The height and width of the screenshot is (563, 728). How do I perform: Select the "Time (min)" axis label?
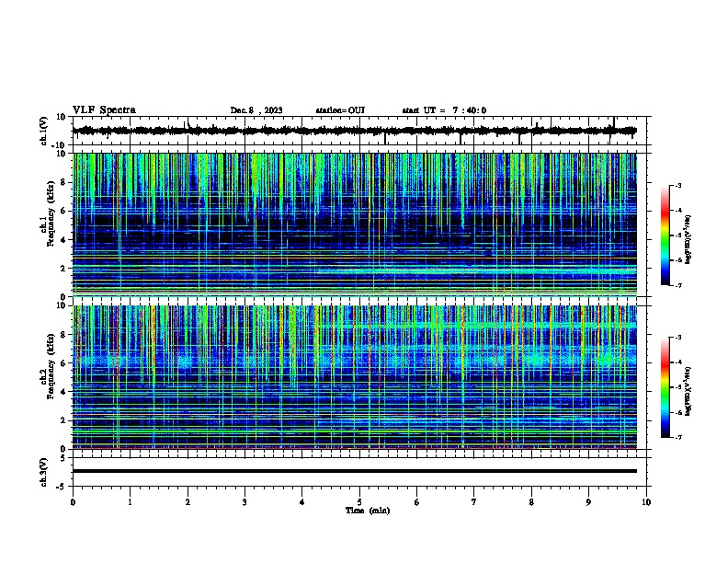point(368,511)
